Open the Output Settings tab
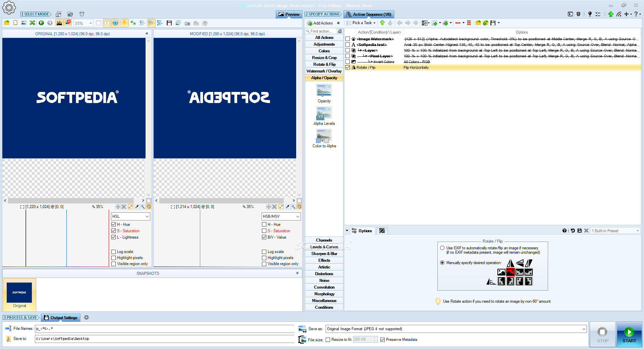This screenshot has width=644, height=349. (60, 317)
